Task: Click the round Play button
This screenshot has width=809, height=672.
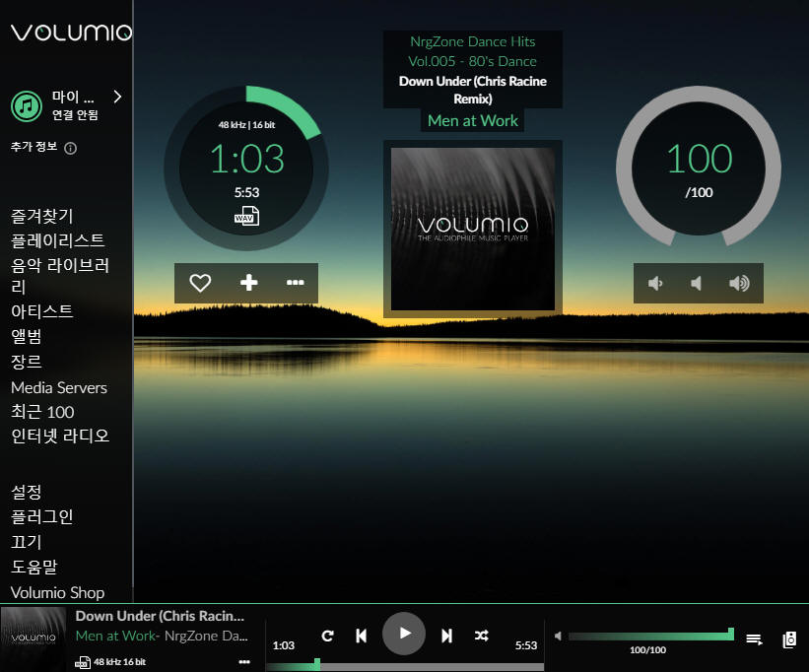Action: (x=403, y=634)
